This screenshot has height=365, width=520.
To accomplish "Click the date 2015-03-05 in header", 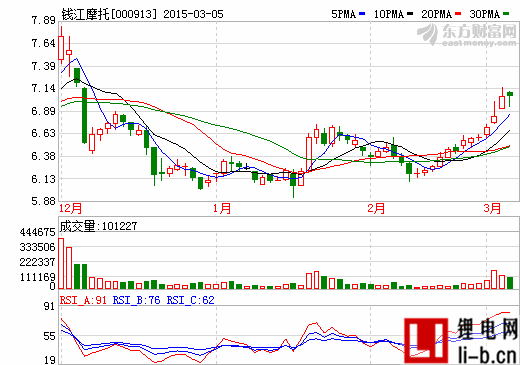I will (193, 14).
